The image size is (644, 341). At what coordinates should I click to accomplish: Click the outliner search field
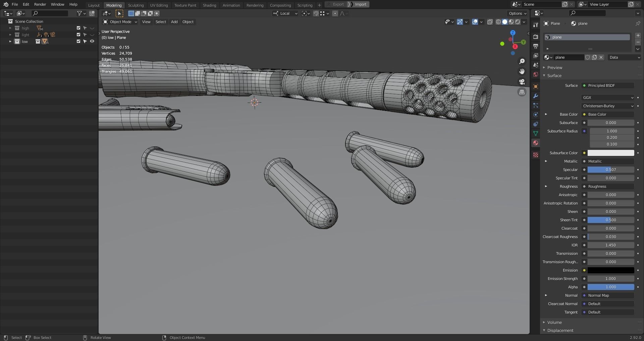[x=50, y=13]
